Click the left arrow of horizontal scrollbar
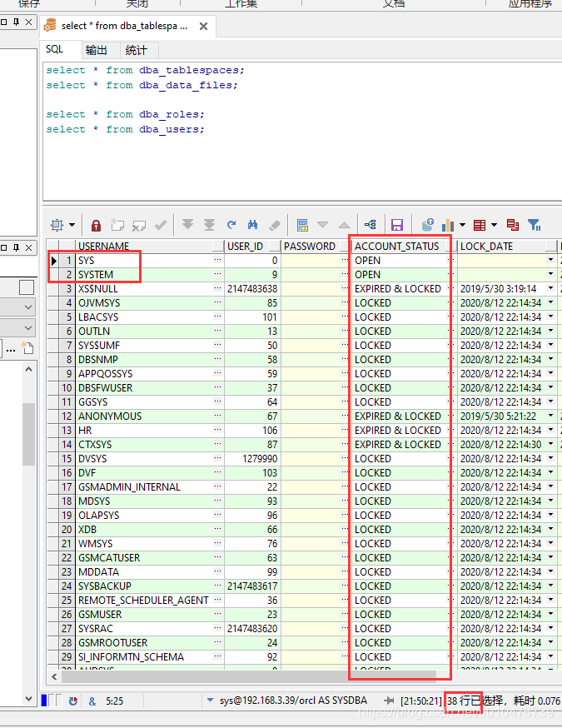 [54, 676]
